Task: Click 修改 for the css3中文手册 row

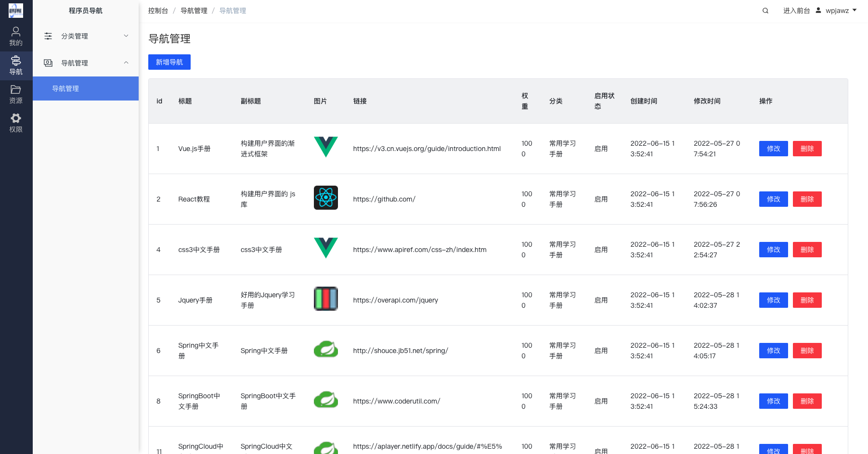Action: (774, 250)
